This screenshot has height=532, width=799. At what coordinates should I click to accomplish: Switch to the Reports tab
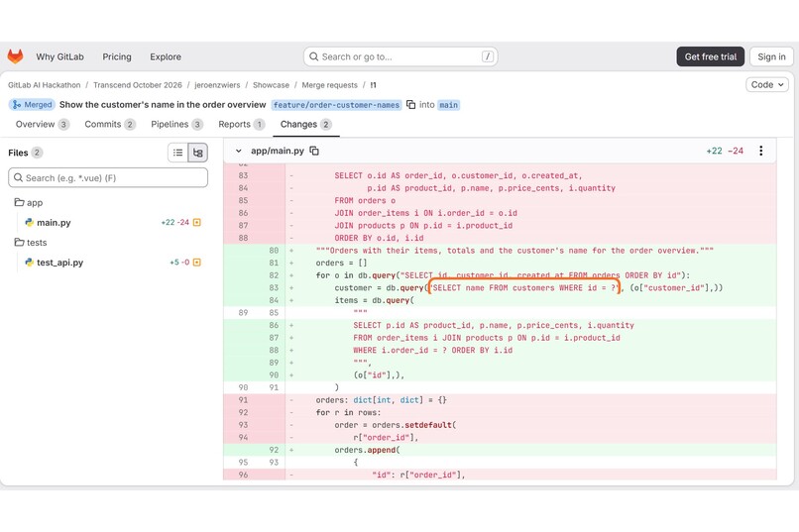pyautogui.click(x=242, y=124)
